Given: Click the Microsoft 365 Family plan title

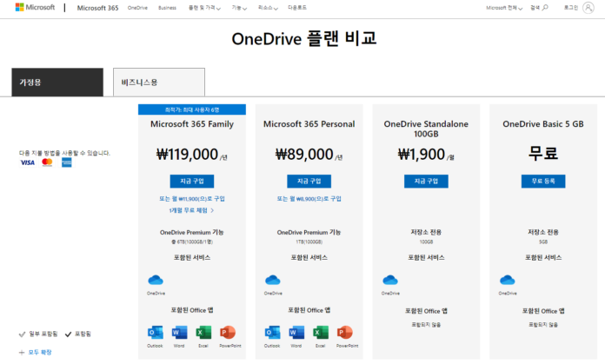Looking at the screenshot, I should (x=192, y=124).
